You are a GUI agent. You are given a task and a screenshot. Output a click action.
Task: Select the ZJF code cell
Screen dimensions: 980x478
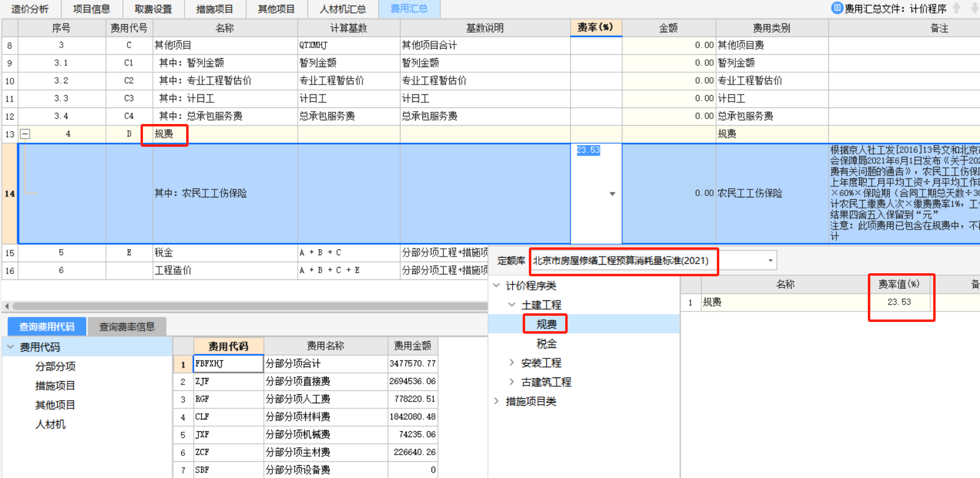(x=229, y=382)
